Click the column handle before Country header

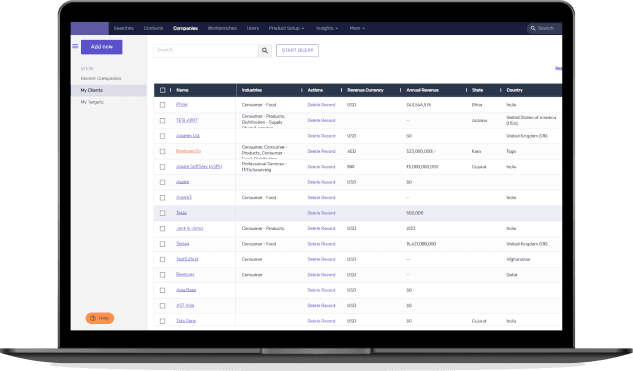pyautogui.click(x=501, y=90)
